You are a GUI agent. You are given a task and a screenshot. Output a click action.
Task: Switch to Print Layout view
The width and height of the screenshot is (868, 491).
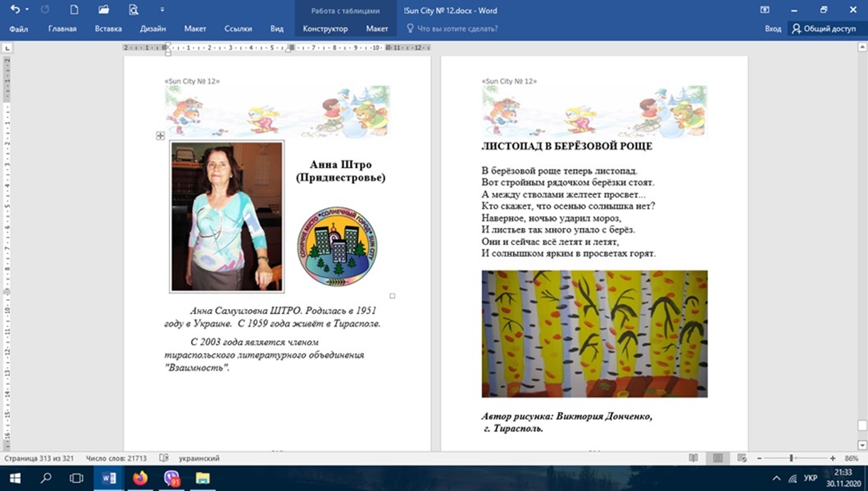(x=717, y=458)
